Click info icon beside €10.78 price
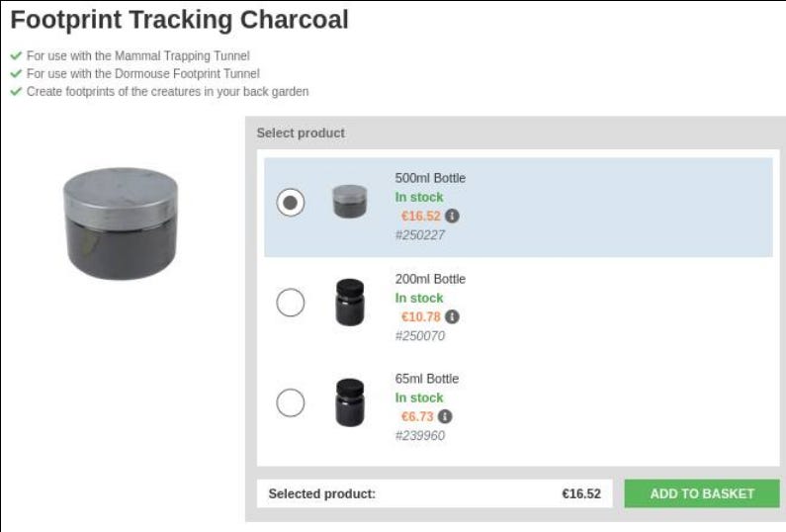 point(452,316)
